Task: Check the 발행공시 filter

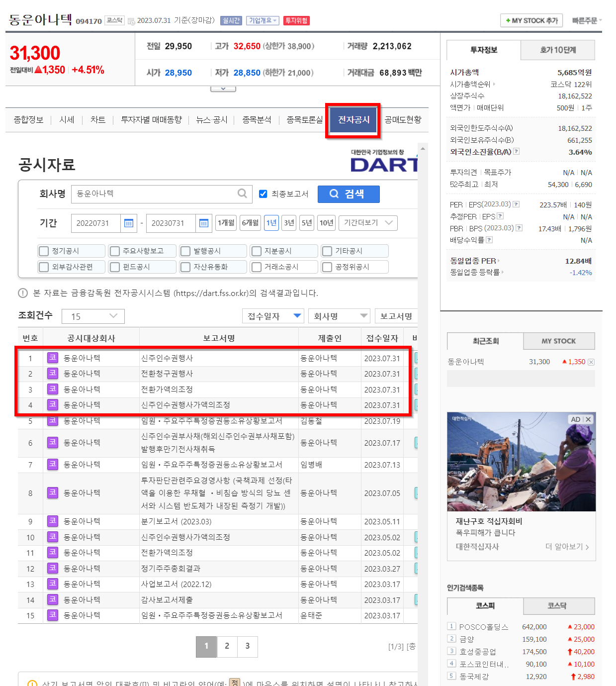Action: click(x=185, y=251)
